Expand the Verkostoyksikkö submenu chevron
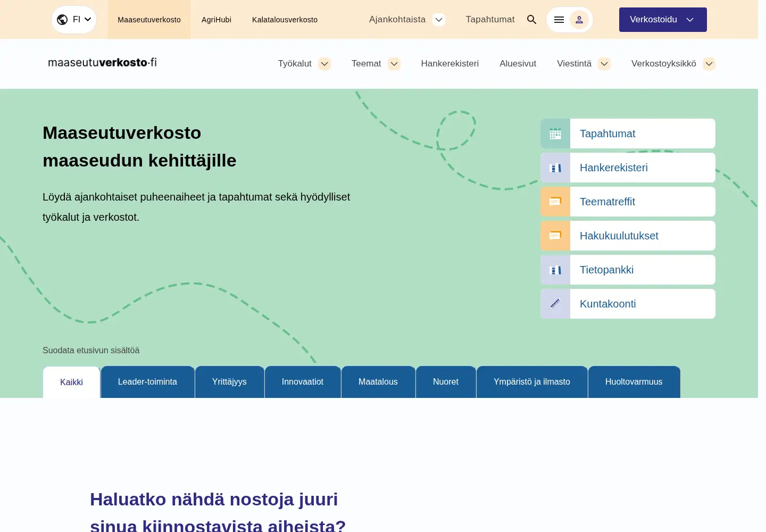 (x=709, y=64)
